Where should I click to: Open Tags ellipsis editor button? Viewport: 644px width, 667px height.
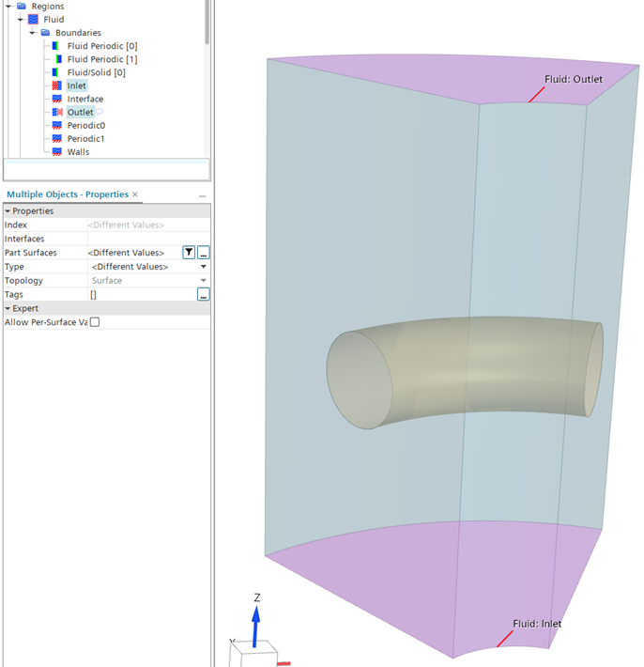click(203, 295)
